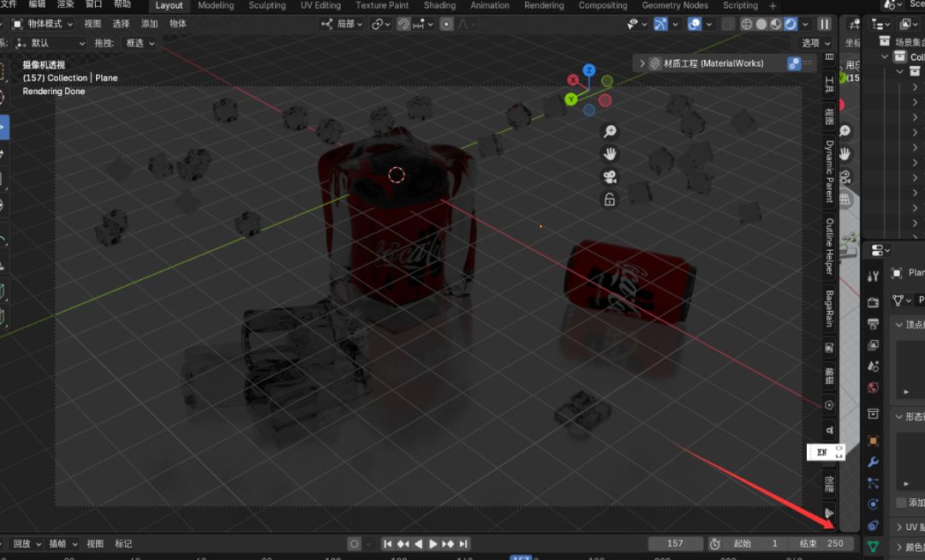925x560 pixels.
Task: Click the zoom magnifier icon in viewport
Action: [610, 131]
